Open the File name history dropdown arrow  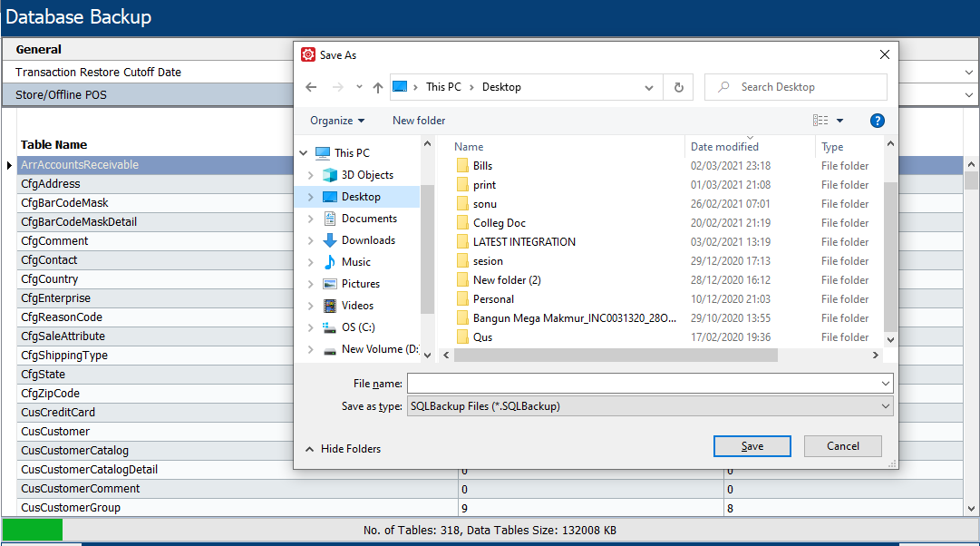coord(886,384)
